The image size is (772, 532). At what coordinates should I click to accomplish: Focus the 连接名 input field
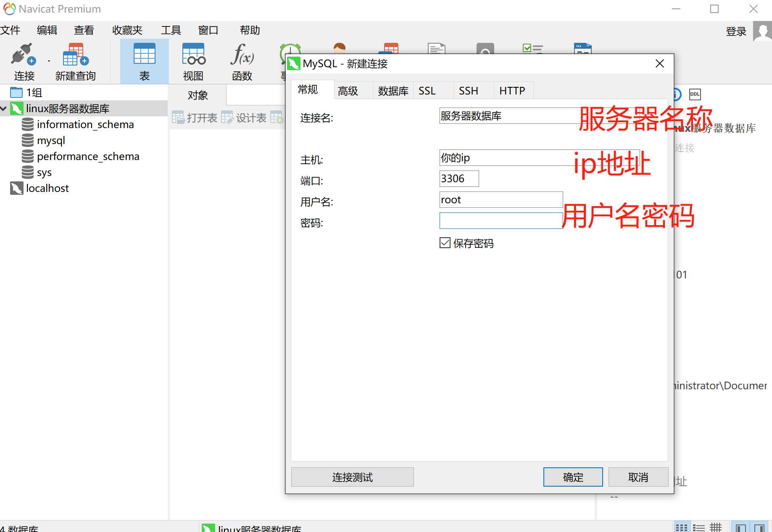(x=540, y=115)
